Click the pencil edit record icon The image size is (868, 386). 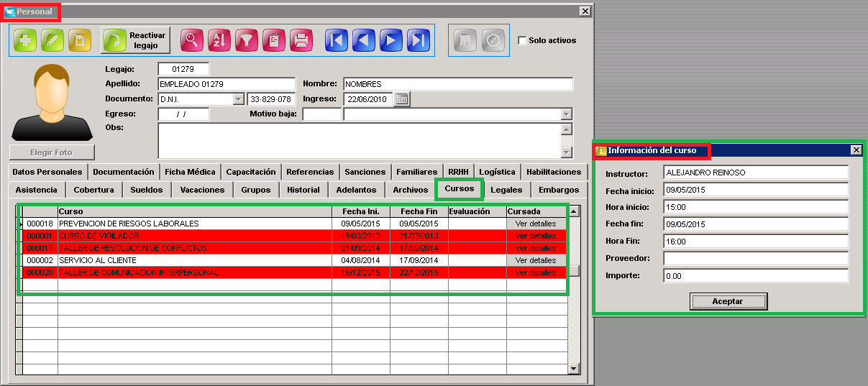click(x=52, y=40)
